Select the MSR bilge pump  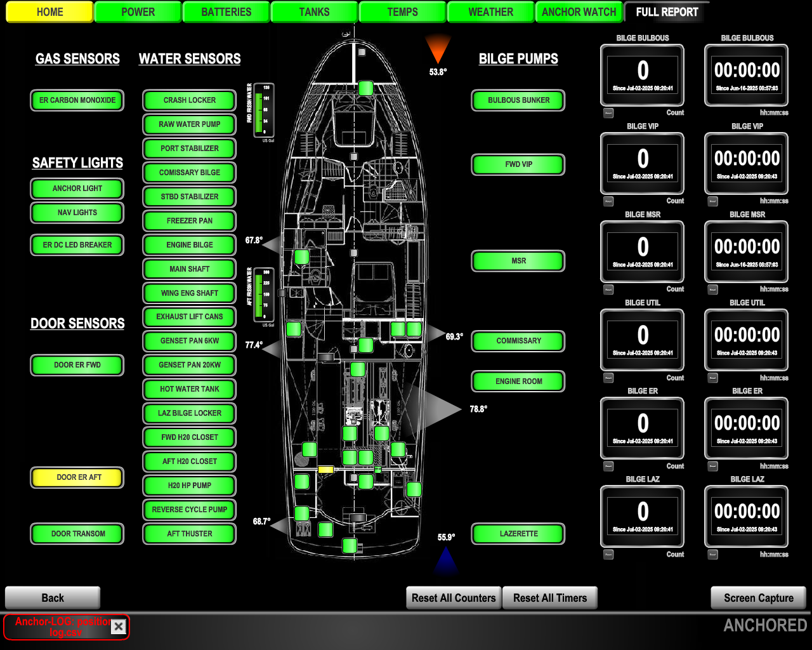pyautogui.click(x=518, y=261)
